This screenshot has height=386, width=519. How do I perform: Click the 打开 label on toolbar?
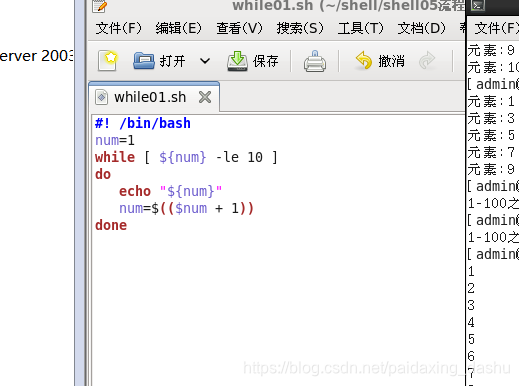point(172,61)
